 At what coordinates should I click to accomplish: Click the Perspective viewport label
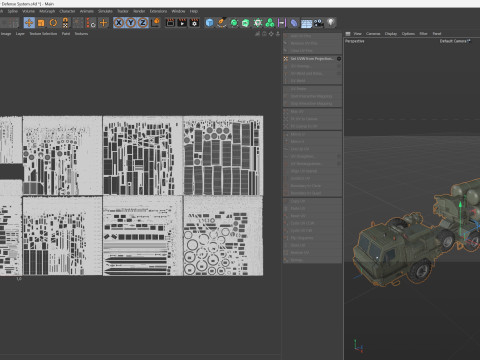tap(355, 41)
